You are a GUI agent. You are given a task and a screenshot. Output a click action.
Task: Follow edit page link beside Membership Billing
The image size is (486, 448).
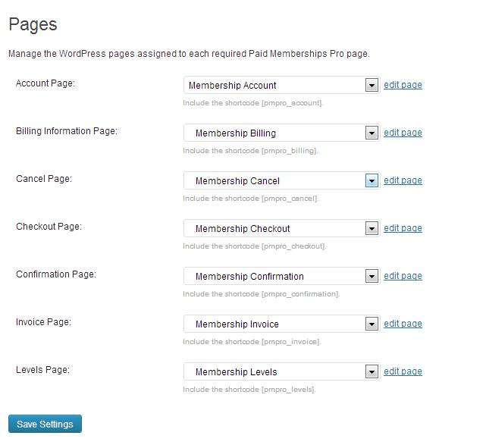pos(403,133)
